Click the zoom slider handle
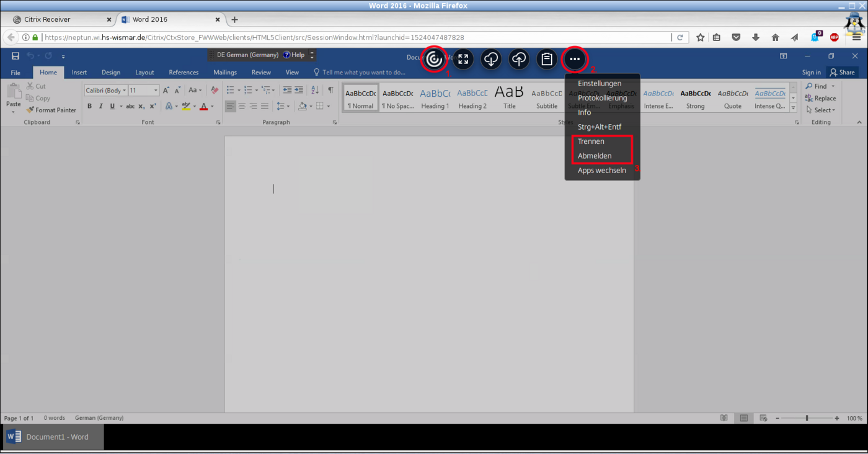This screenshot has height=454, width=868. [807, 418]
